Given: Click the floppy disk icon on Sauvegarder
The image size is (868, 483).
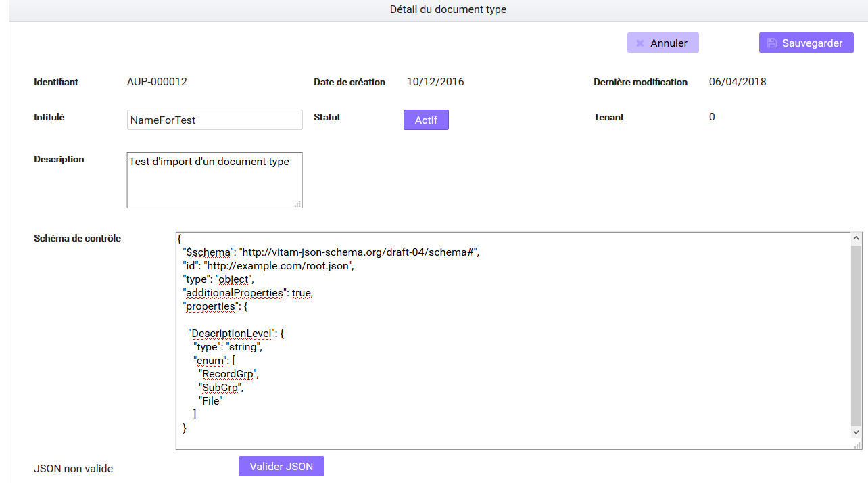Looking at the screenshot, I should tap(772, 43).
